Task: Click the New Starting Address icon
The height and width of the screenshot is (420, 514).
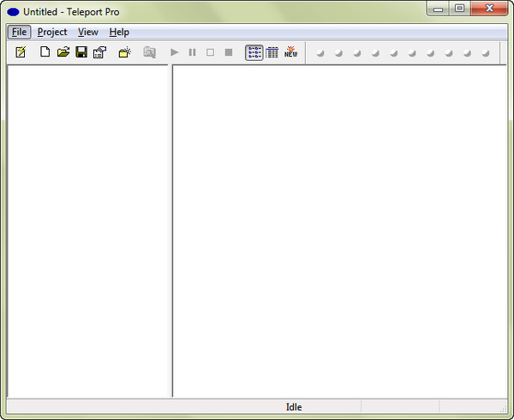Action: [125, 52]
